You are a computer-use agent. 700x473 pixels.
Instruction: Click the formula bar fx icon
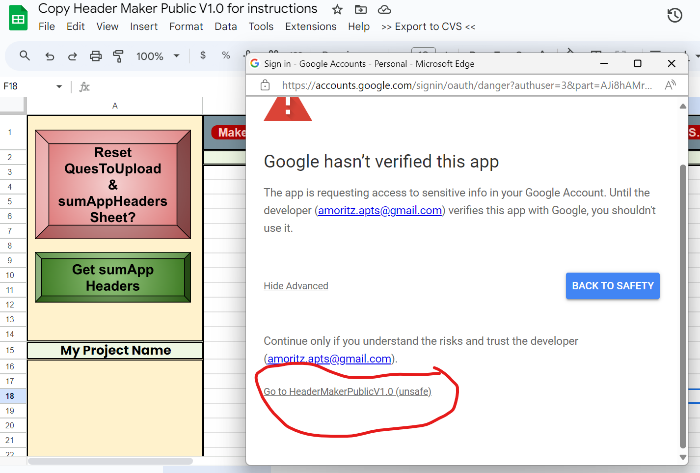click(84, 87)
